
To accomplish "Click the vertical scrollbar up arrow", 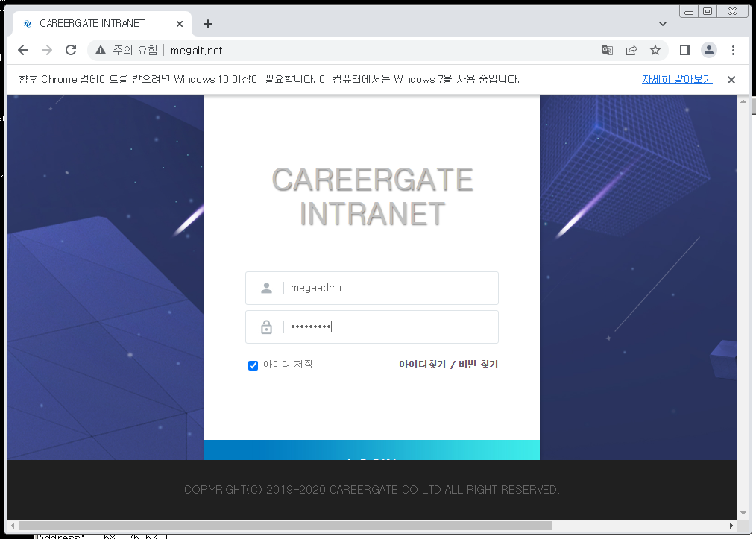I will [743, 101].
